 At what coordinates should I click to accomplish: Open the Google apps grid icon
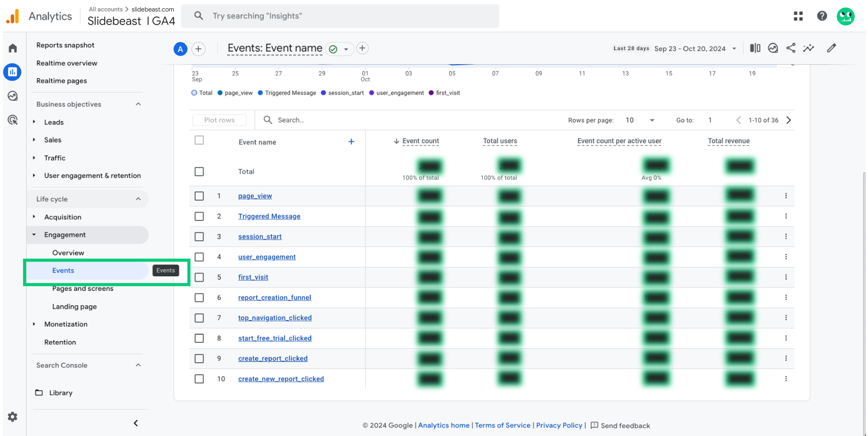pyautogui.click(x=798, y=16)
